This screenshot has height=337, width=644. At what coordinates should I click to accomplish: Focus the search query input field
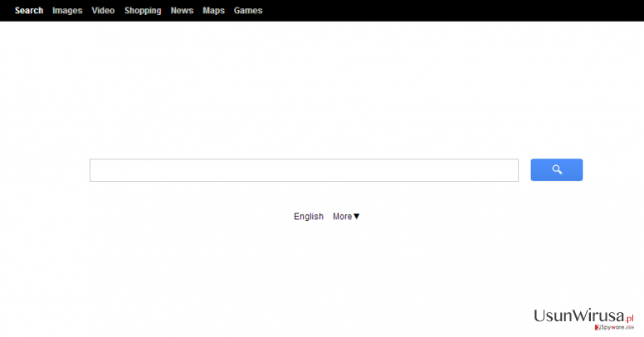[304, 170]
